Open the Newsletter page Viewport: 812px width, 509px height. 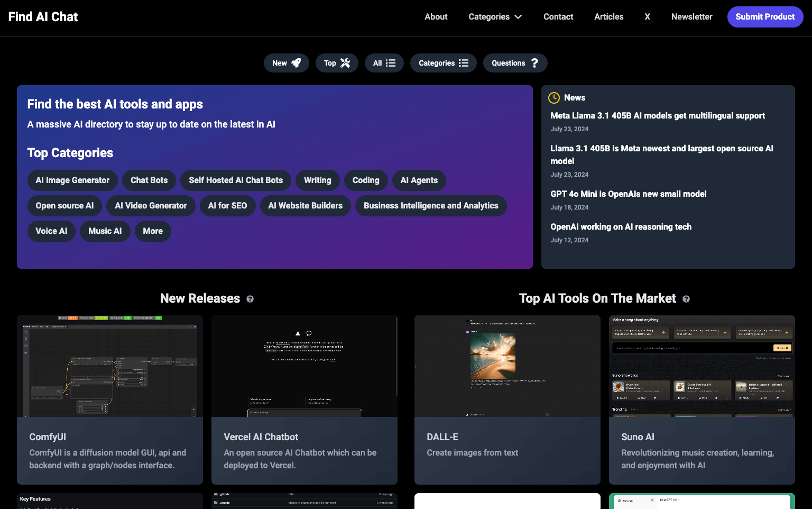692,17
